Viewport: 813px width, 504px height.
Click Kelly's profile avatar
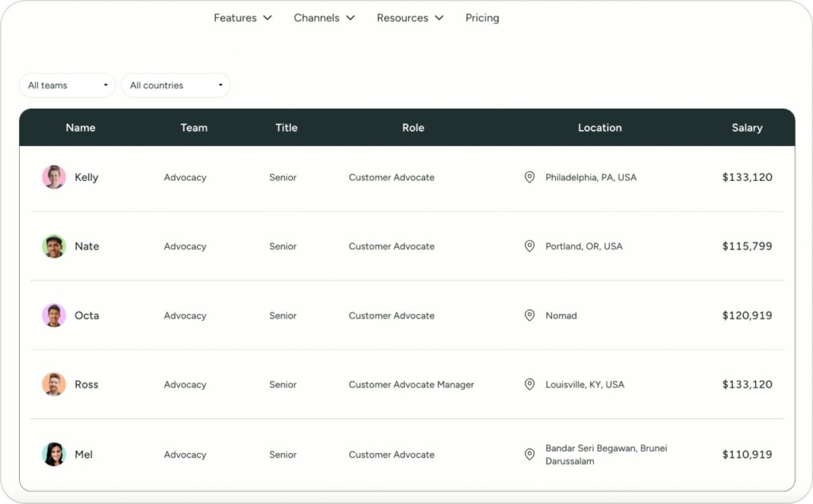pos(54,177)
